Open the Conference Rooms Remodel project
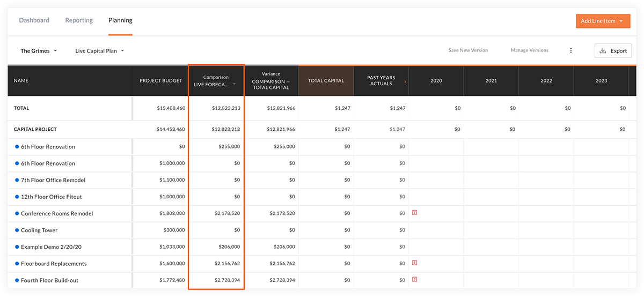This screenshot has height=298, width=644. pyautogui.click(x=57, y=213)
